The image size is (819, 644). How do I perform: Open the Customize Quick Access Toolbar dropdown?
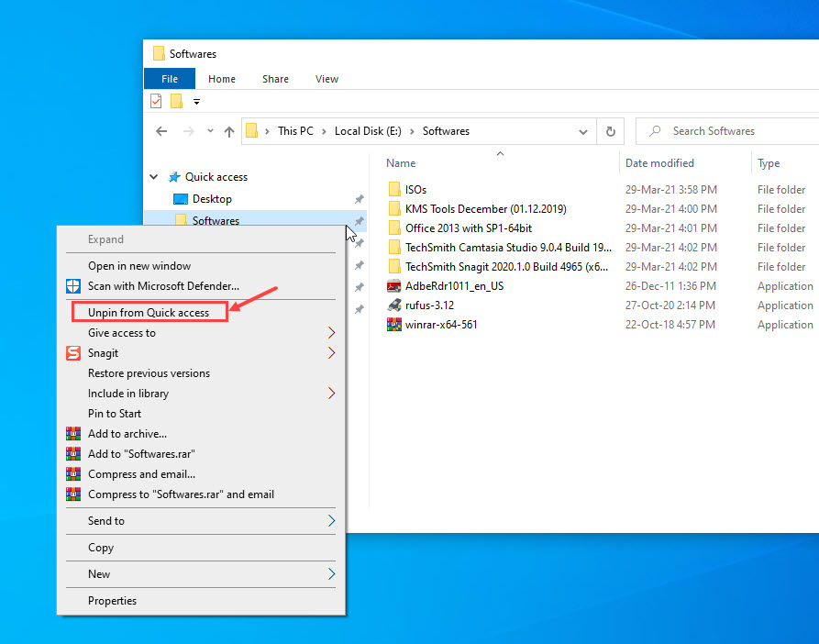click(196, 102)
